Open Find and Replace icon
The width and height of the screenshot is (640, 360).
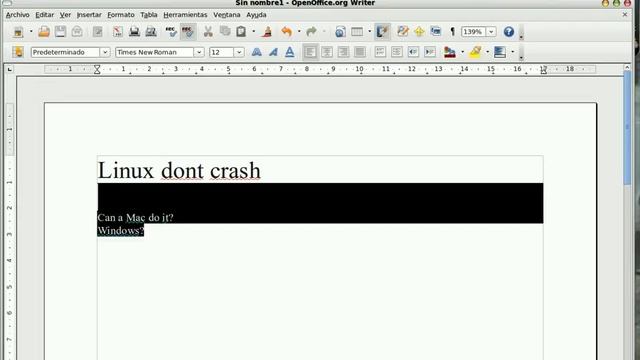402,32
